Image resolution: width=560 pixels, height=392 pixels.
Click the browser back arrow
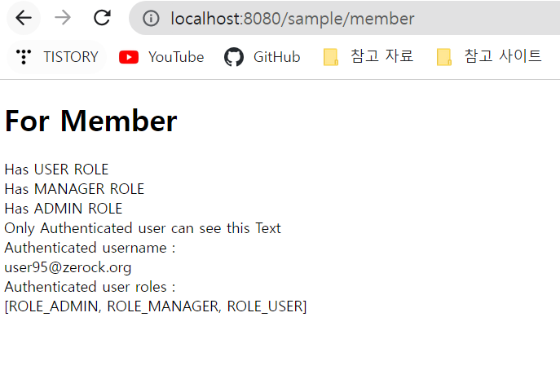click(24, 18)
